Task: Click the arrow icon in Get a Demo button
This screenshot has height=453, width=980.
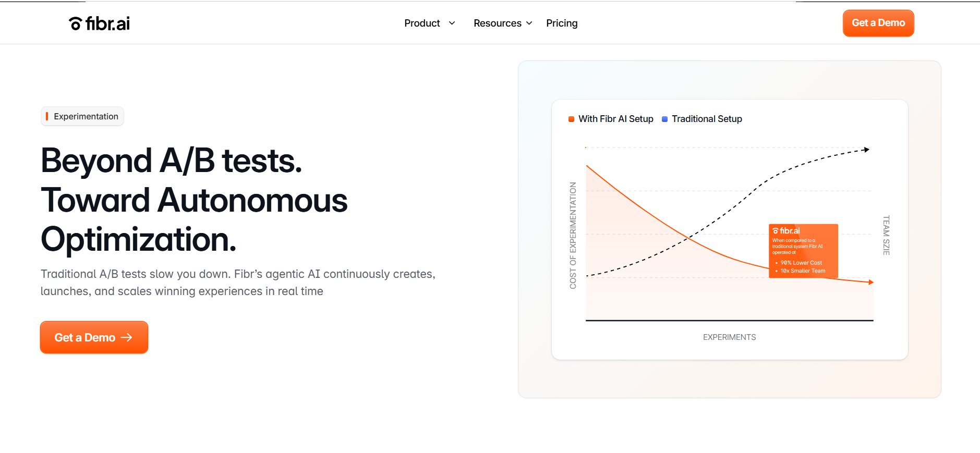Action: pos(127,337)
